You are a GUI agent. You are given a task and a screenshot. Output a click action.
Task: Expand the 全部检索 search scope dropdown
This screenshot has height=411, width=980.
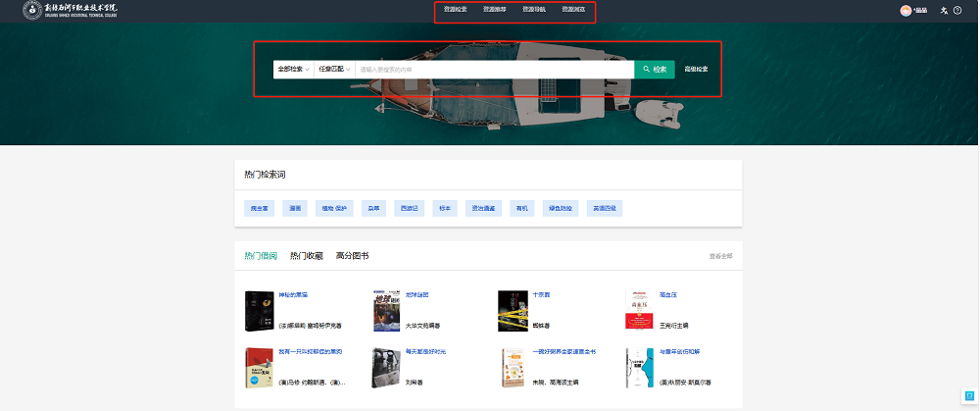(x=293, y=70)
